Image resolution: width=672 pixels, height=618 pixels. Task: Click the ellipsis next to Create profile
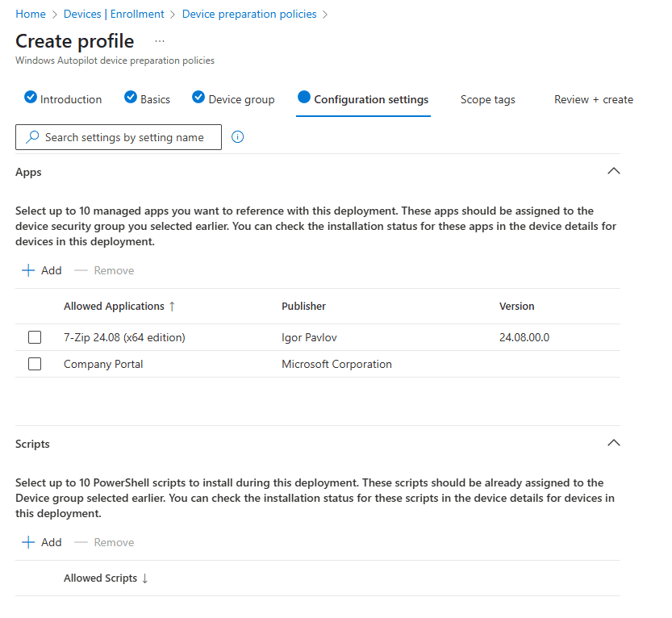(x=159, y=41)
